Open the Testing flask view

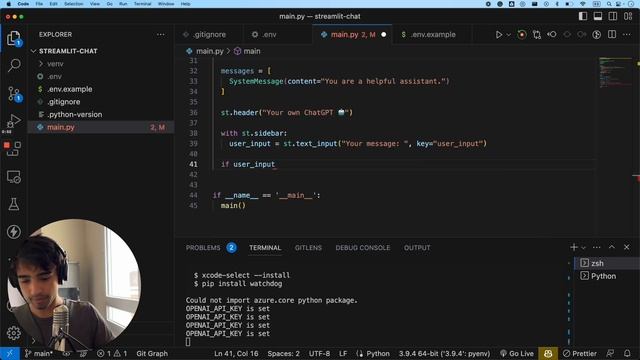click(13, 204)
